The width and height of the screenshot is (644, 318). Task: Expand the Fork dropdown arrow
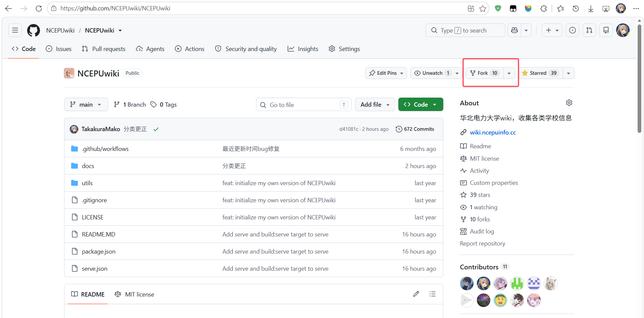509,73
